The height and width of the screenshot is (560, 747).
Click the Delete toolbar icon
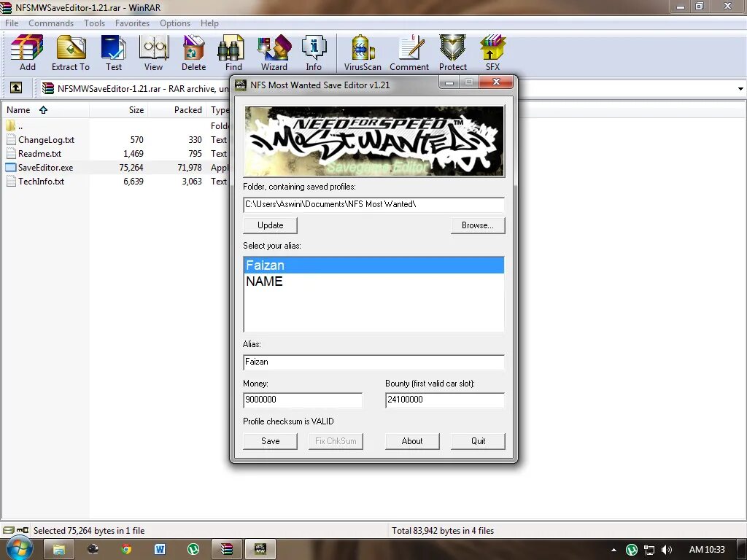click(x=193, y=52)
